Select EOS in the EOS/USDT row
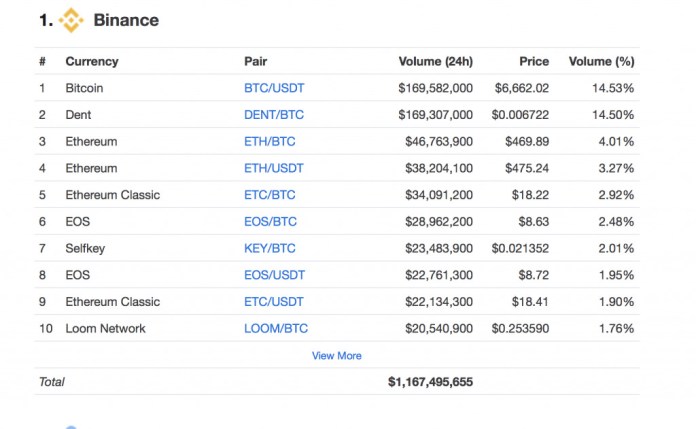The height and width of the screenshot is (429, 696). click(78, 275)
